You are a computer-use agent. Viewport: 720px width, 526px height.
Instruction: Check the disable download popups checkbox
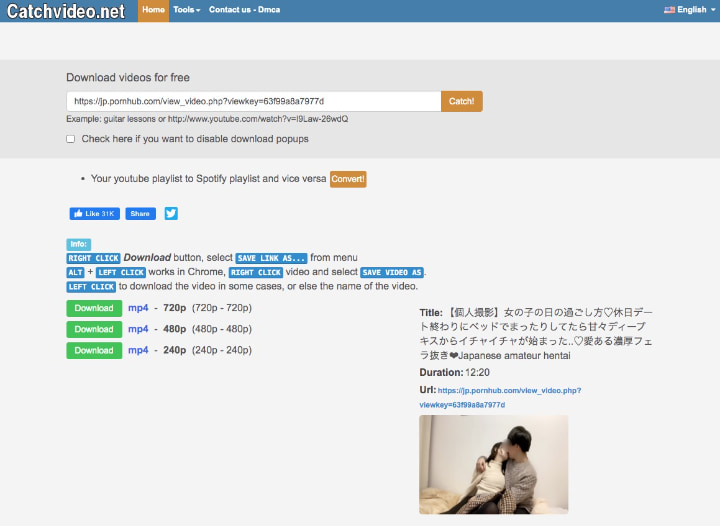[x=71, y=139]
